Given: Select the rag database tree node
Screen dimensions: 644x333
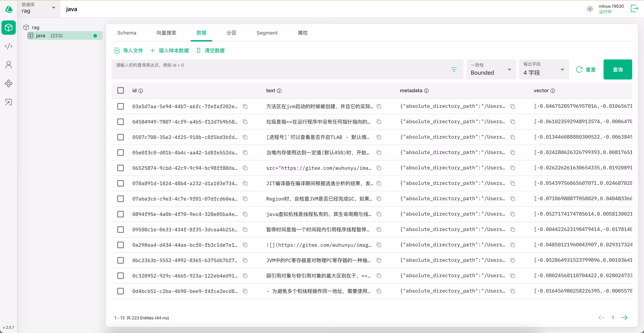Looking at the screenshot, I should [35, 27].
